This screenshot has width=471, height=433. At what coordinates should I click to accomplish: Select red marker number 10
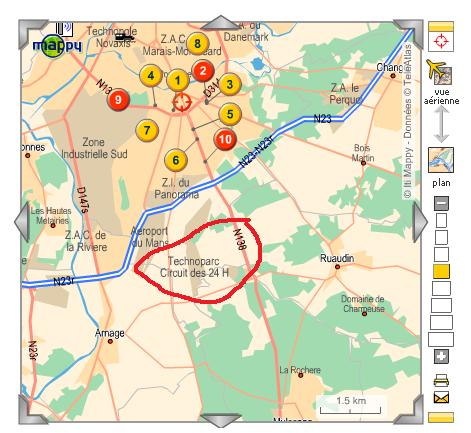tap(225, 139)
